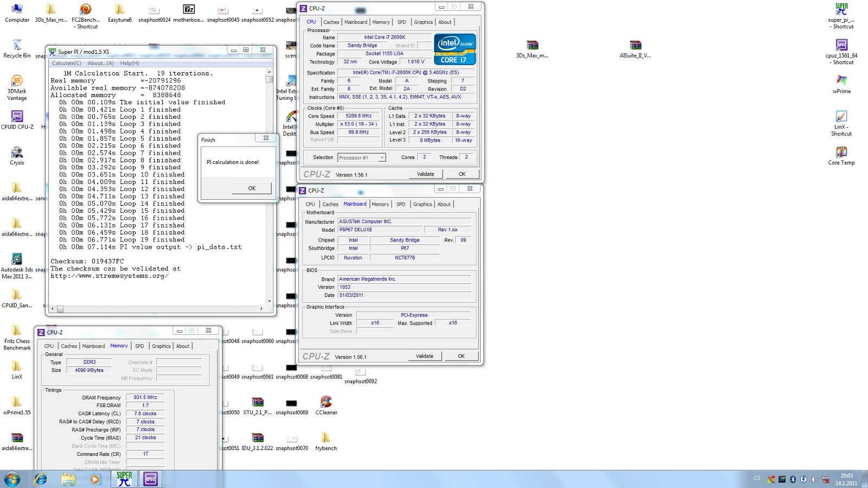Viewport: 868px width, 488px height.
Task: Switch to Memory tab in top CPU-Z
Action: tap(381, 22)
